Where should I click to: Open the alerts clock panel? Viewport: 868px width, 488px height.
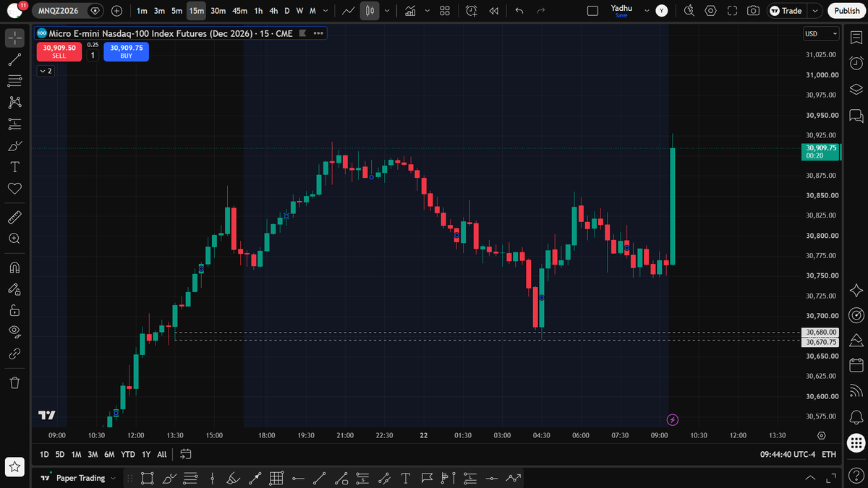[856, 63]
